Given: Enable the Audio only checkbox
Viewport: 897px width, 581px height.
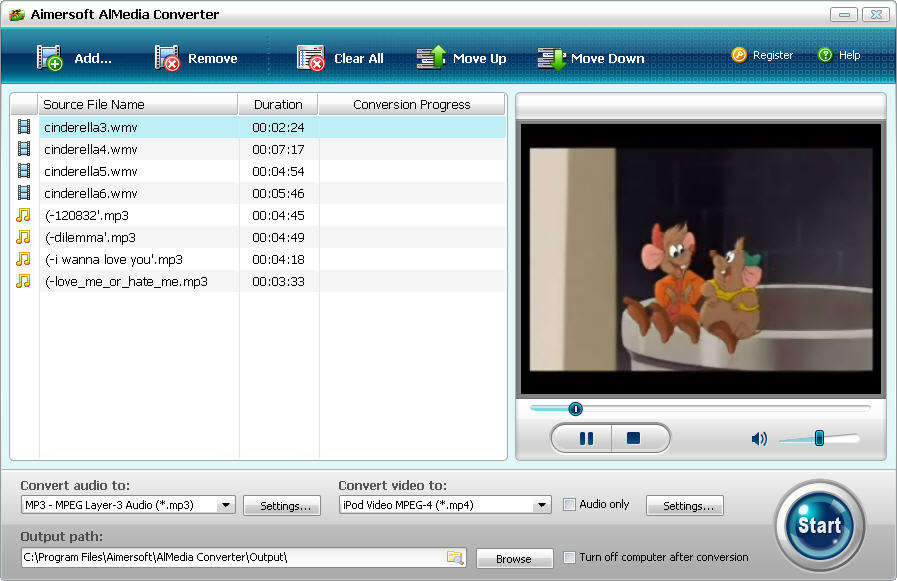Looking at the screenshot, I should coord(569,504).
